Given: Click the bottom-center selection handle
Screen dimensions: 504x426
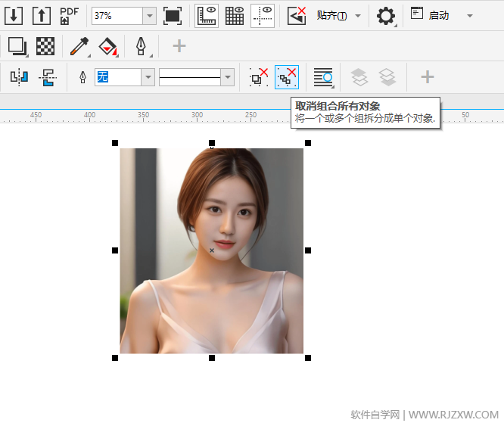Looking at the screenshot, I should coord(212,358).
